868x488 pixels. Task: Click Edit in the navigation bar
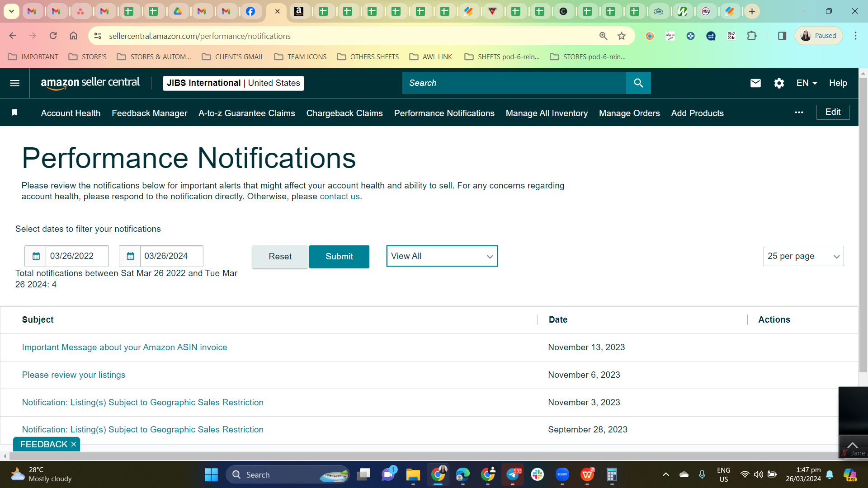coord(833,112)
